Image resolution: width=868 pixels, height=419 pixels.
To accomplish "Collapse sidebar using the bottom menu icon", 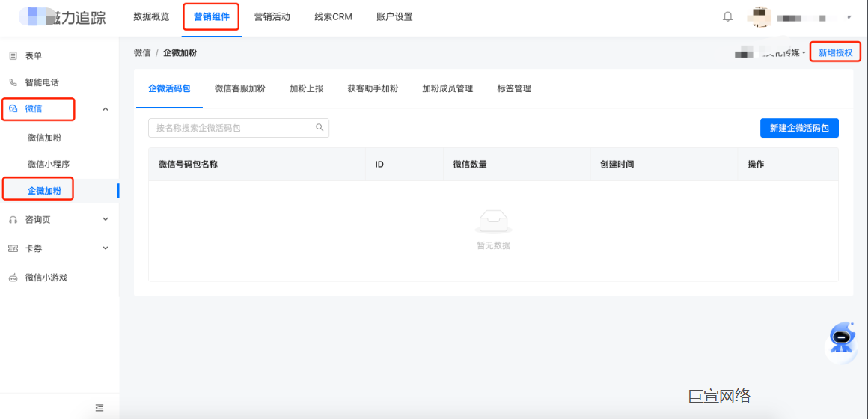I will click(99, 407).
